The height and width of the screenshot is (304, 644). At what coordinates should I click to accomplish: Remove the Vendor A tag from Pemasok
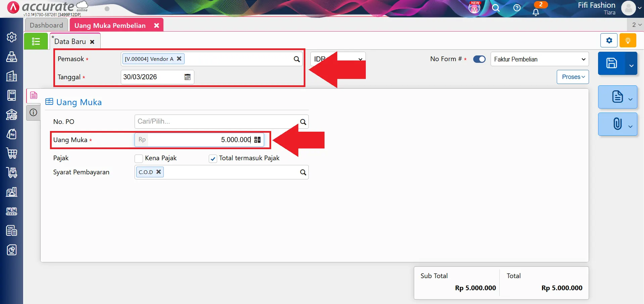(179, 59)
